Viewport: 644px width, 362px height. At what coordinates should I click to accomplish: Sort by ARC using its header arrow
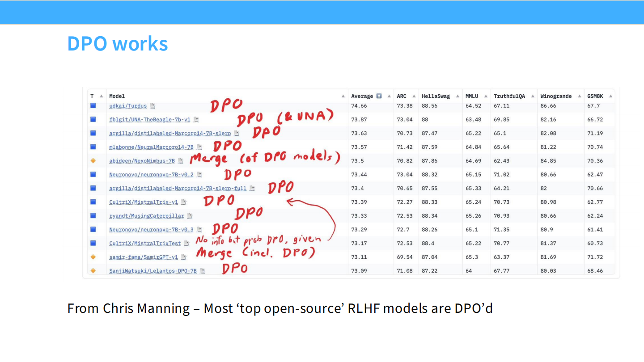coord(414,96)
